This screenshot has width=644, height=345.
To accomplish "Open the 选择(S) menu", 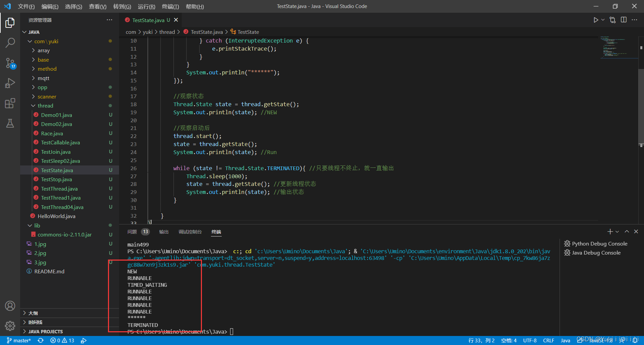I will pyautogui.click(x=73, y=6).
